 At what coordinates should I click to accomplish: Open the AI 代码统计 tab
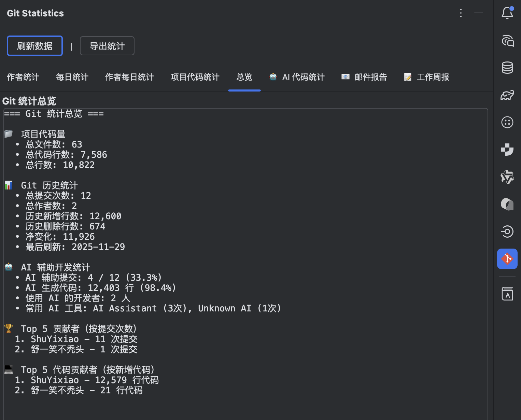[297, 77]
